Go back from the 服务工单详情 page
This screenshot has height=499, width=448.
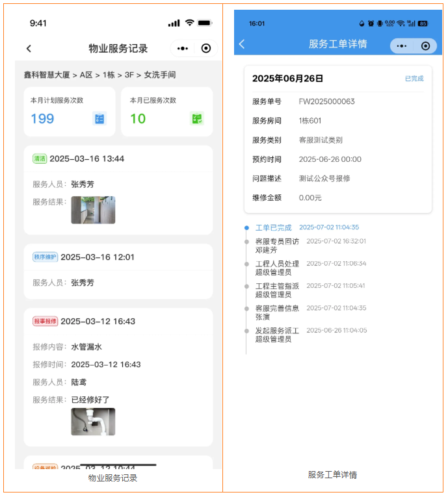pos(242,44)
